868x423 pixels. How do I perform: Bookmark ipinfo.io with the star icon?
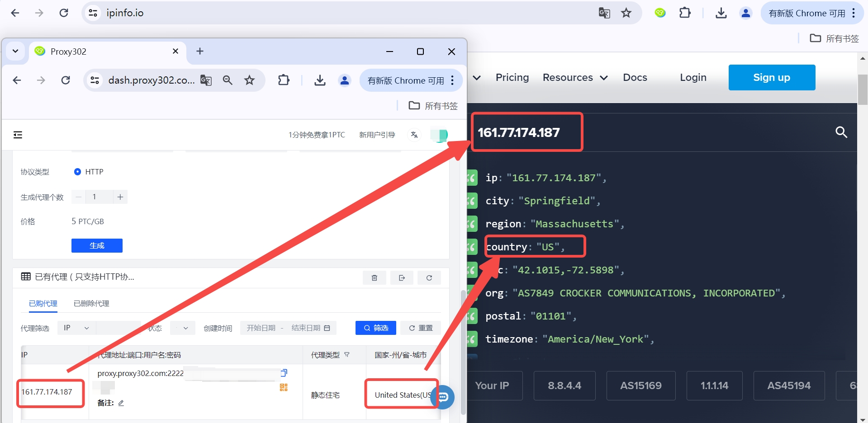(x=626, y=13)
